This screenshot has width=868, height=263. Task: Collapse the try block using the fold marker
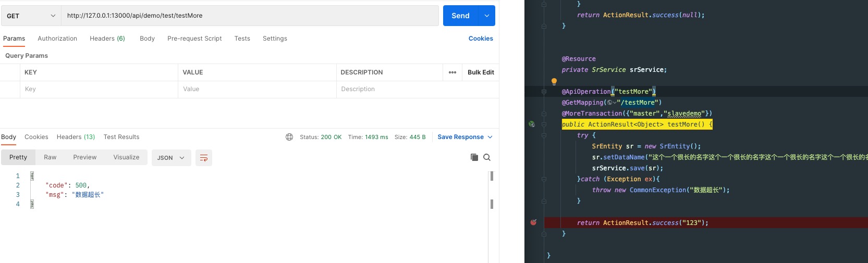(x=544, y=135)
